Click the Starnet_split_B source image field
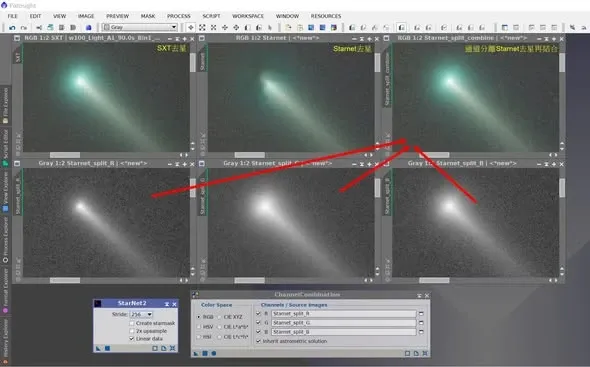The image size is (590, 367). pos(344,332)
